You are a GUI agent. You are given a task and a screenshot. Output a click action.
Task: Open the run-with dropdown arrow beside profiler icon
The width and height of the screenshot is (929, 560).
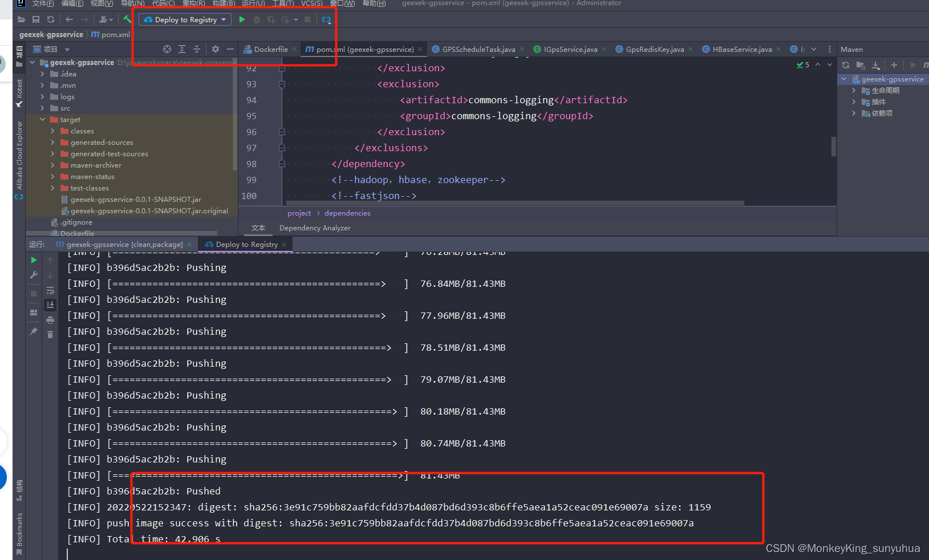[296, 20]
